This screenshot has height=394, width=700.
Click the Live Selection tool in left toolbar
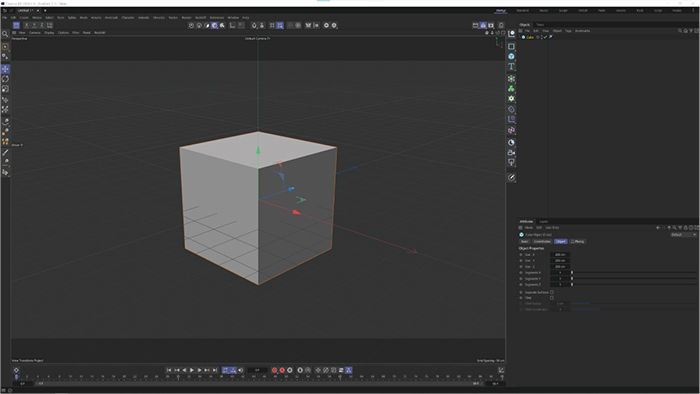[5, 46]
